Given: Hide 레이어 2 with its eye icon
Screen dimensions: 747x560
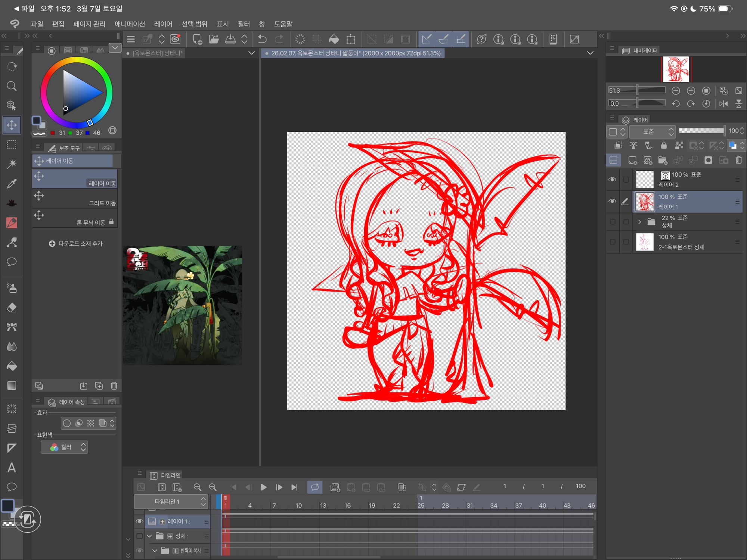Looking at the screenshot, I should tap(612, 180).
